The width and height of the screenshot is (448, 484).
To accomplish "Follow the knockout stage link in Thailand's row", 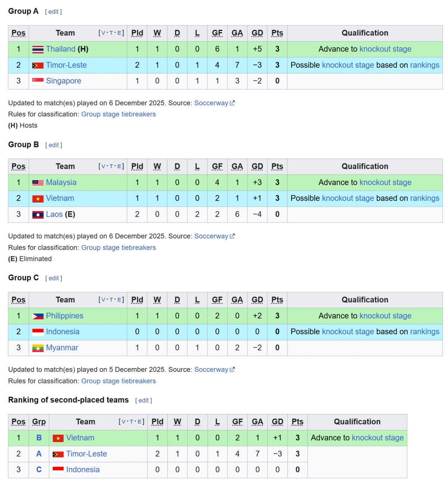I will click(385, 49).
